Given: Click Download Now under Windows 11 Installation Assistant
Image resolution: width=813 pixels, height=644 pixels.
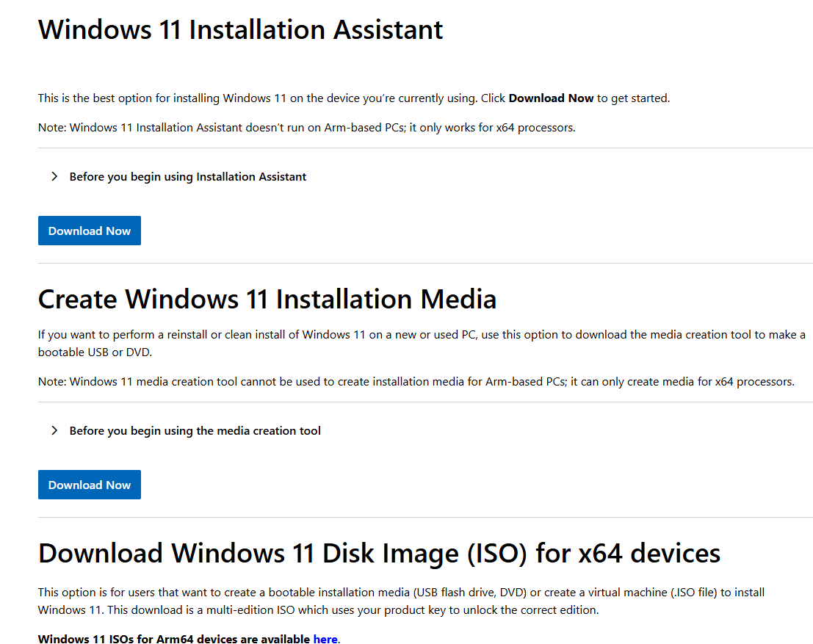Looking at the screenshot, I should pyautogui.click(x=89, y=230).
